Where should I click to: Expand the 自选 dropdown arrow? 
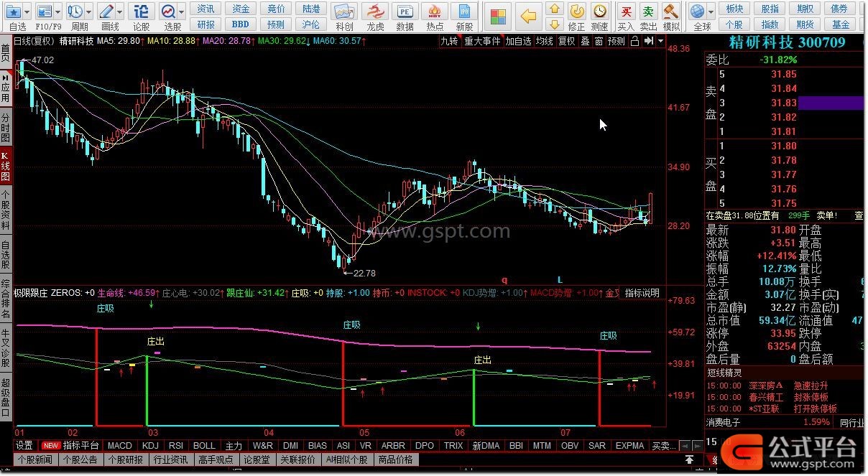[27, 11]
